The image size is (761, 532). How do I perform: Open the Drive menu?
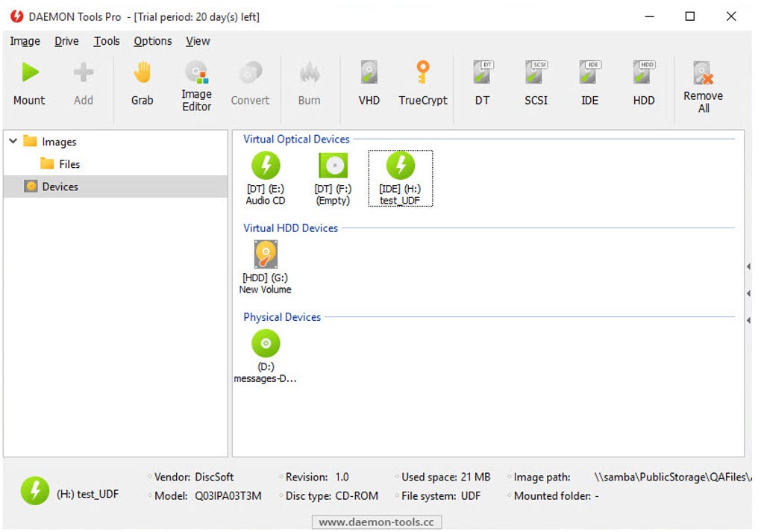(66, 41)
